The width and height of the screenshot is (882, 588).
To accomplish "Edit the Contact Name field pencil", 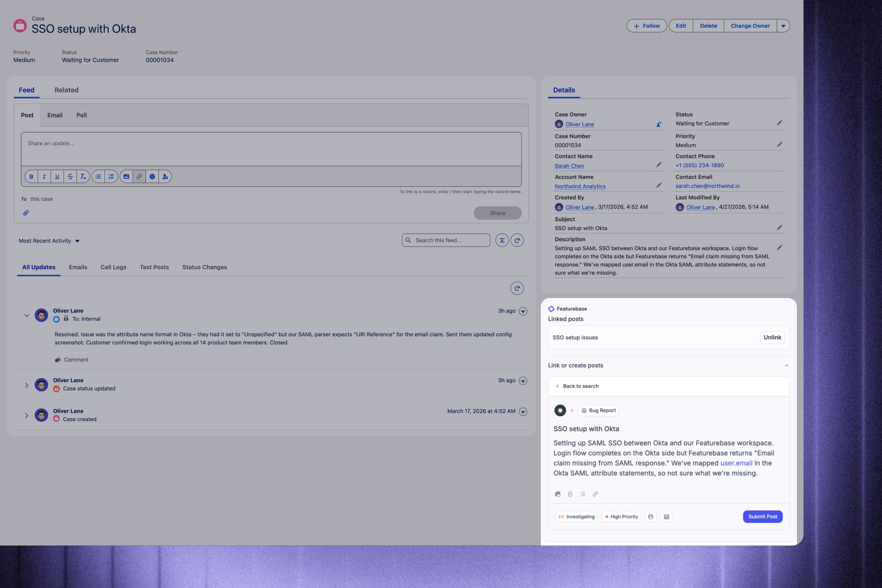I will click(x=659, y=165).
